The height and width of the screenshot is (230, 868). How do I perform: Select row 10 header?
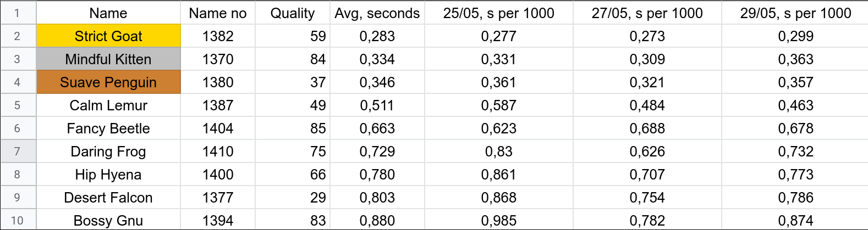(x=18, y=220)
